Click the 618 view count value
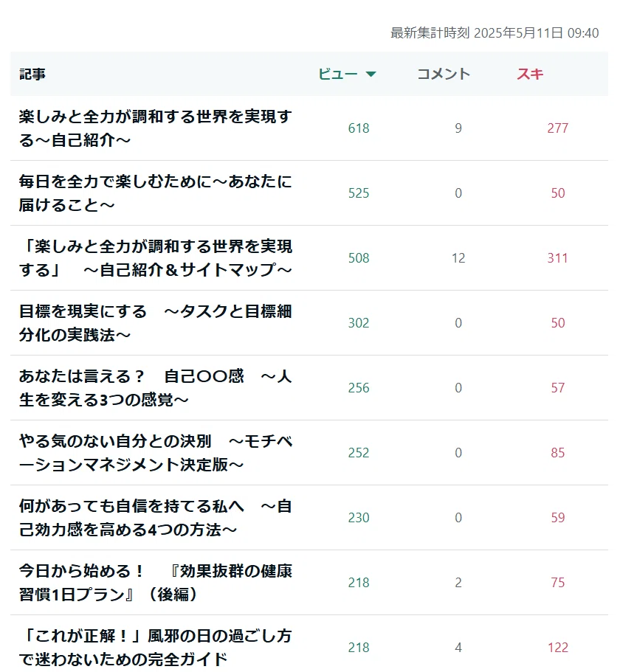The image size is (620, 672). coord(359,128)
